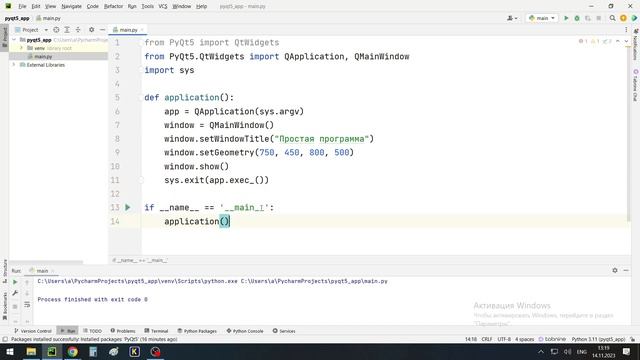This screenshot has width=640, height=360.
Task: Open the orange IDE updates icon
Action: point(623,18)
